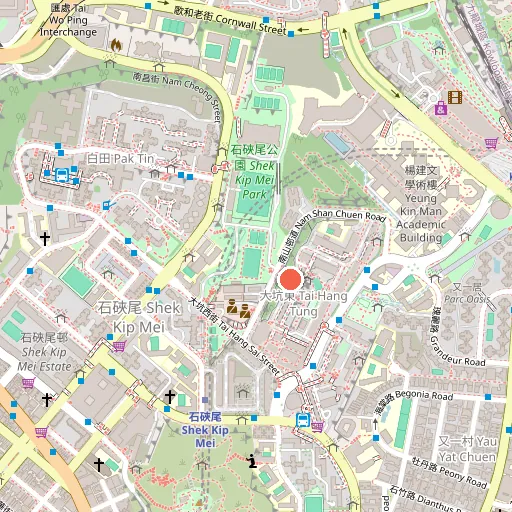Select the Begonia Road label
The image size is (512, 512).
(x=414, y=400)
